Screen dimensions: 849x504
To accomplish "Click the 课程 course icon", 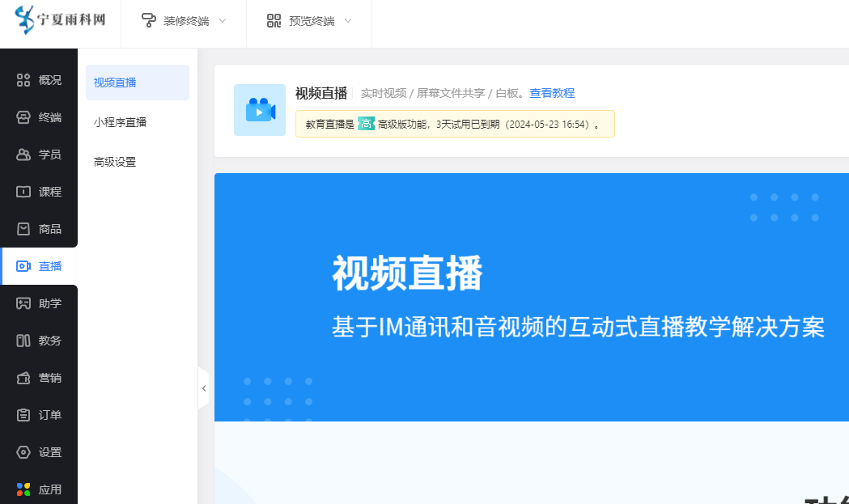I will pyautogui.click(x=23, y=192).
